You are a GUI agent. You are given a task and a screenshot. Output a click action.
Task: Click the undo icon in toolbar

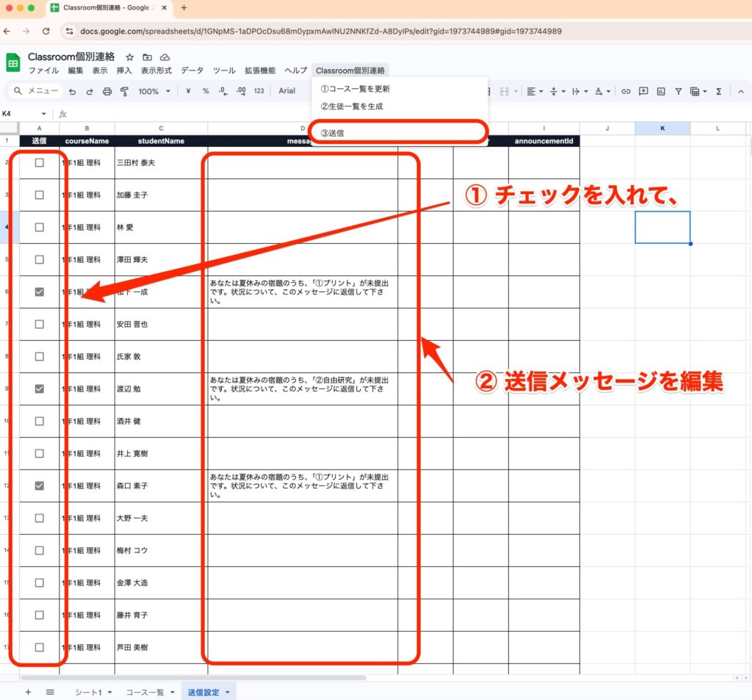point(72,92)
